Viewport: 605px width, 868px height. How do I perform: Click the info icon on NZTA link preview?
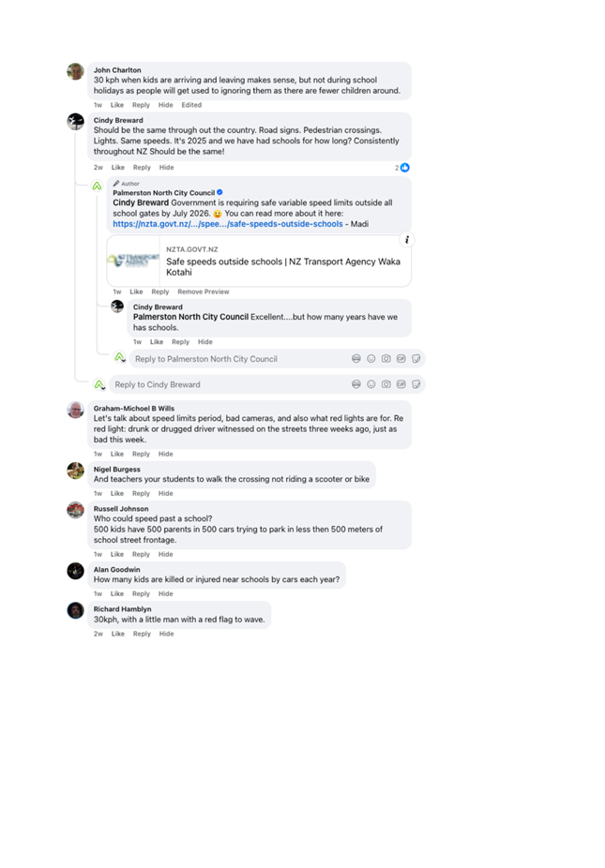click(407, 240)
